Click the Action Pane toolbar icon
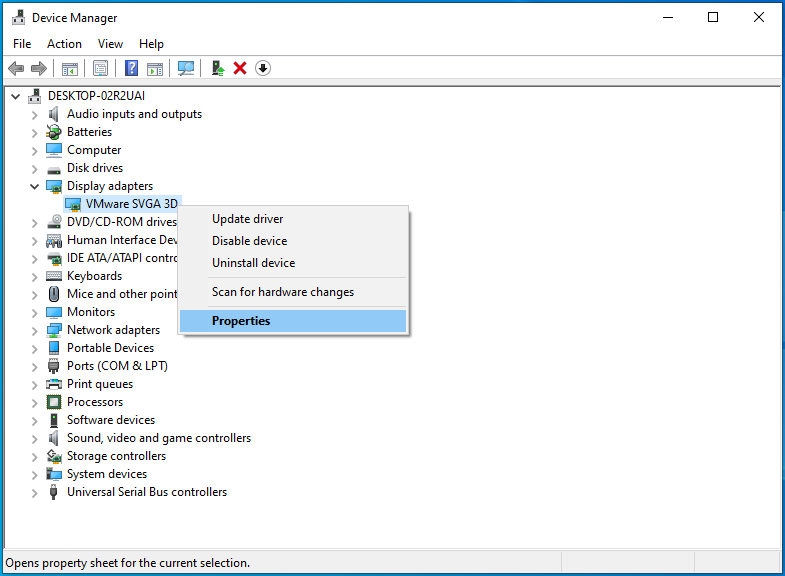The height and width of the screenshot is (576, 785). pos(155,68)
